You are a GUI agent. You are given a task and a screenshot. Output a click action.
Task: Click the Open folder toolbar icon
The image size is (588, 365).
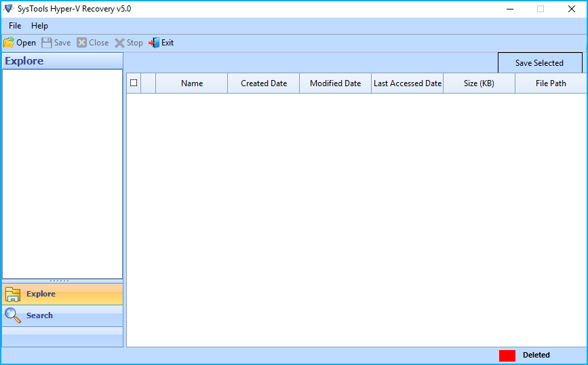(x=9, y=43)
